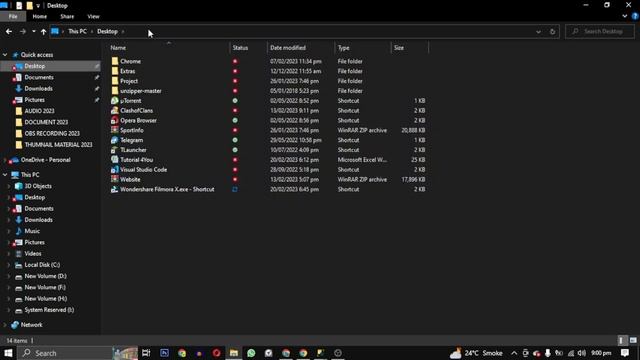
Task: Open Desktop under Quick access
Action: coord(34,66)
